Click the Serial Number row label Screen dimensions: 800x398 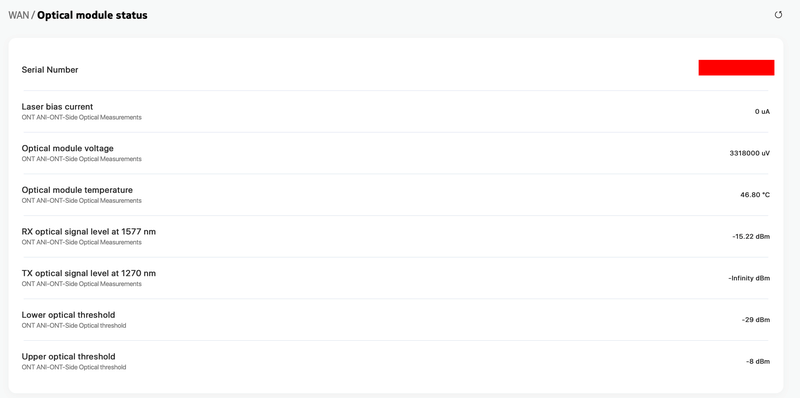[x=50, y=70]
